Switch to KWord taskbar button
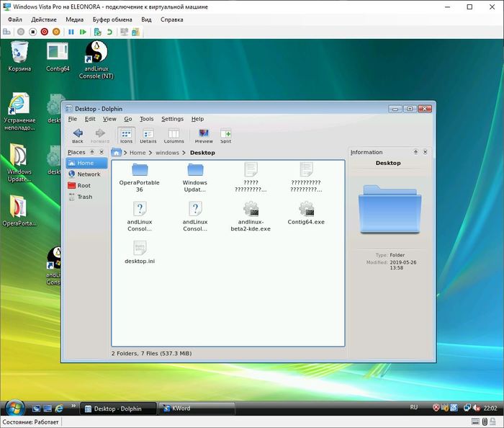 coord(198,409)
